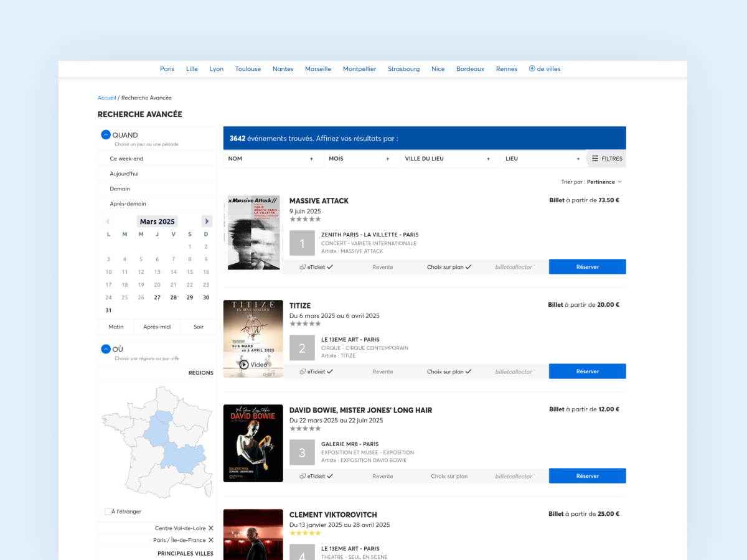Open the Strasbourg city link
The image size is (747, 560).
(x=404, y=69)
